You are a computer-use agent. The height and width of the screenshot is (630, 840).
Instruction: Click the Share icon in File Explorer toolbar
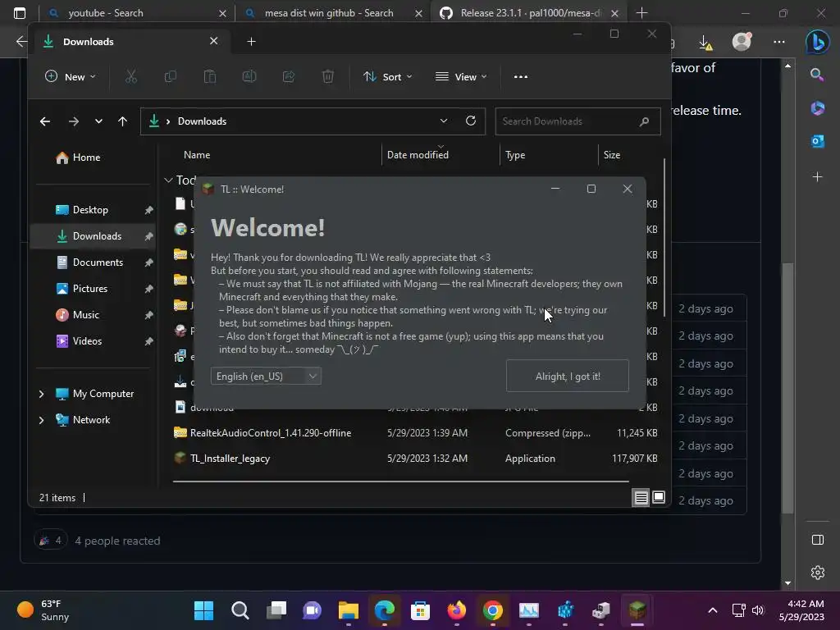click(289, 76)
